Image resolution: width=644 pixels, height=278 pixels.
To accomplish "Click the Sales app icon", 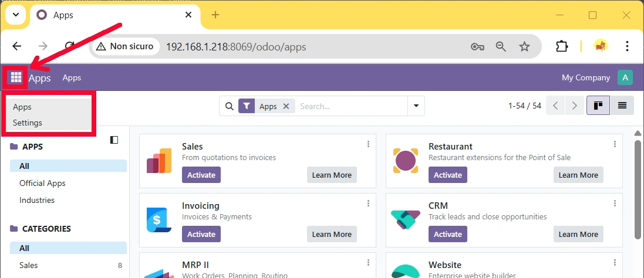I will click(x=159, y=161).
